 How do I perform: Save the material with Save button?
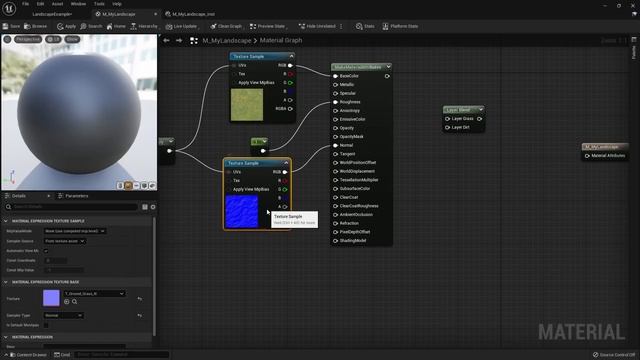11,26
